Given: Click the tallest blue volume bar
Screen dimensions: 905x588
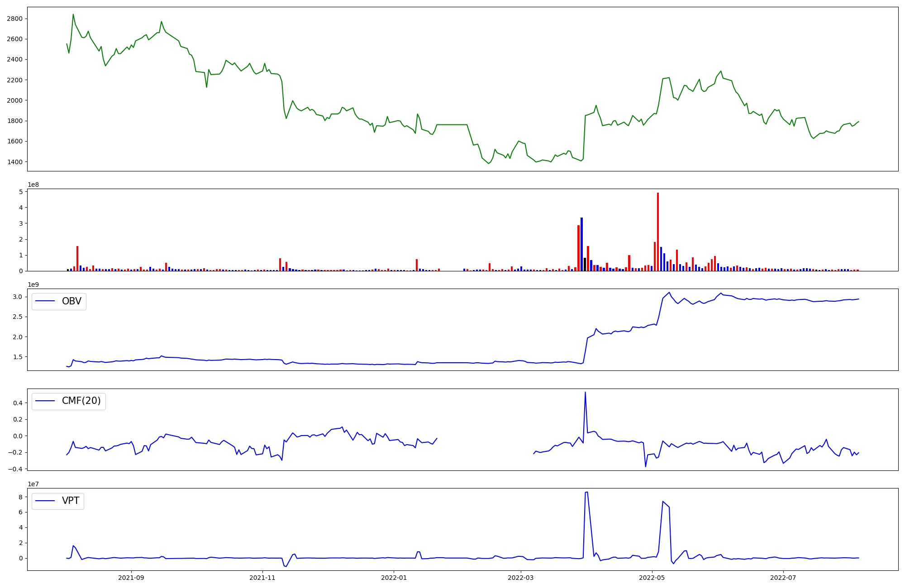Looking at the screenshot, I should coord(582,244).
